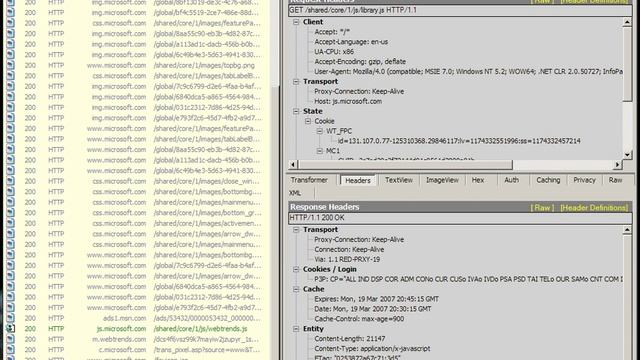Click request headers vertical scrollbar down arrow

click(x=627, y=155)
